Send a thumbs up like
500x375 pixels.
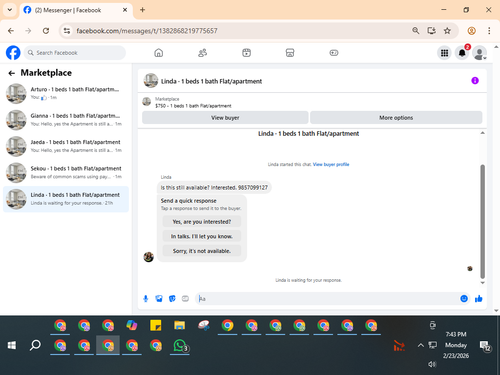479,299
